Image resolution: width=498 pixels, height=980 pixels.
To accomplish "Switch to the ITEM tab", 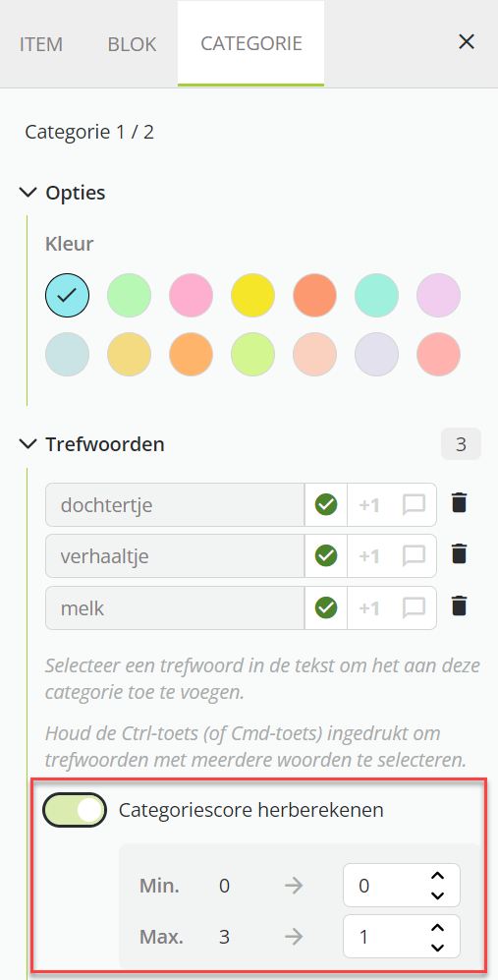I will (x=41, y=44).
